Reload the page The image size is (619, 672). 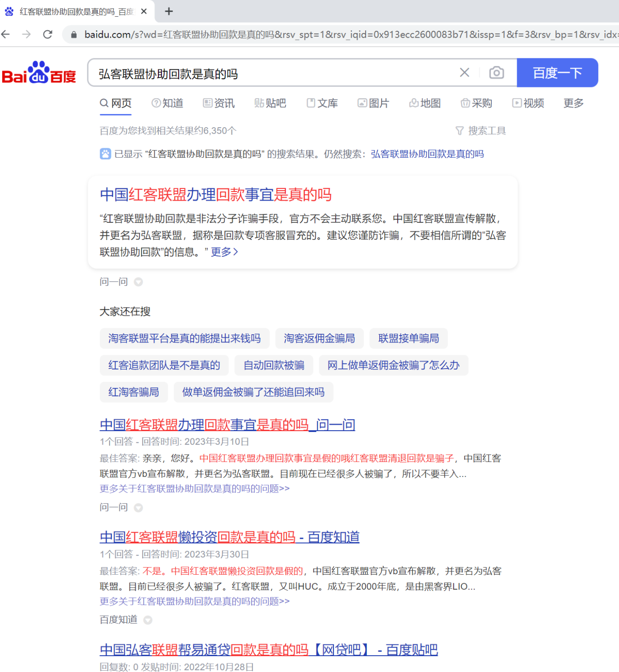[x=48, y=34]
